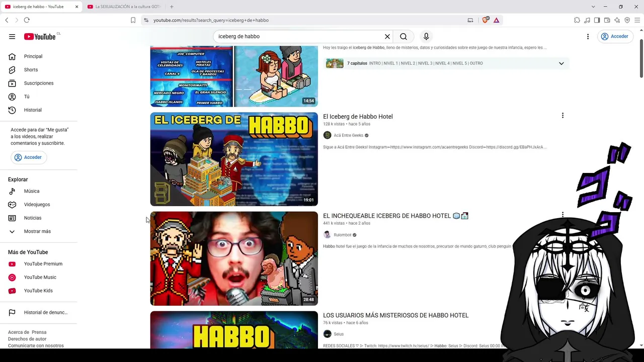This screenshot has width=644, height=362.
Task: Clear the search box with the X
Action: [x=387, y=36]
